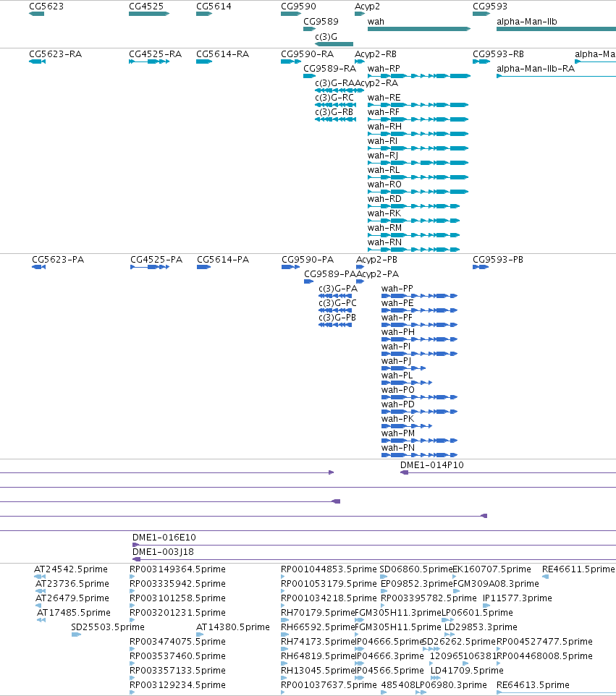Click the wah-RD transcript label
The height and width of the screenshot is (696, 616).
point(384,199)
